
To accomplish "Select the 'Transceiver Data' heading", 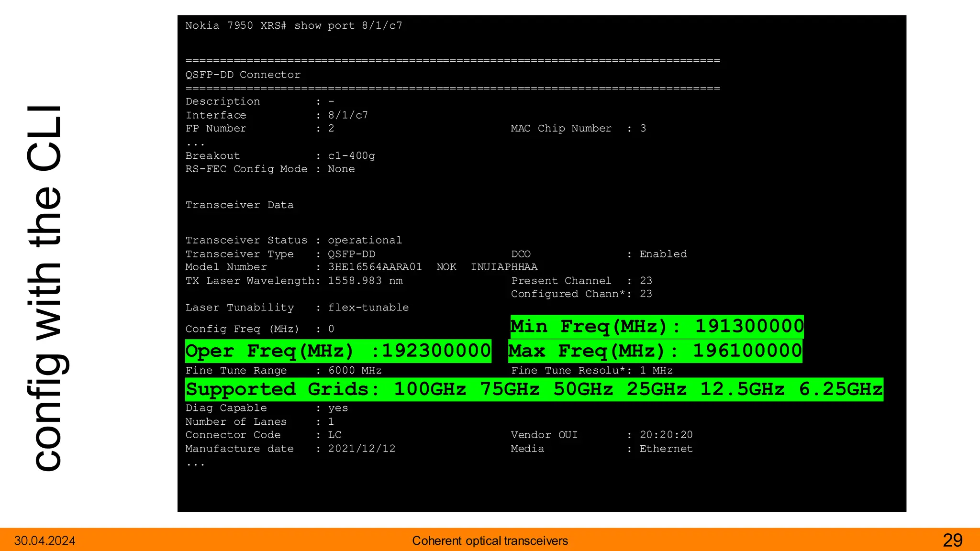I will pos(239,205).
